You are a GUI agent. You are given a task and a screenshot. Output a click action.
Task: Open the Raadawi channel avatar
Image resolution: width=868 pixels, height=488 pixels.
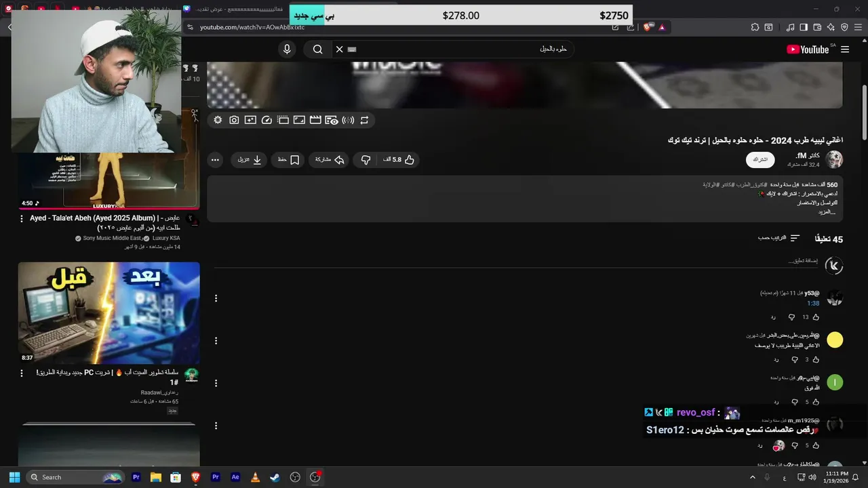click(x=192, y=375)
